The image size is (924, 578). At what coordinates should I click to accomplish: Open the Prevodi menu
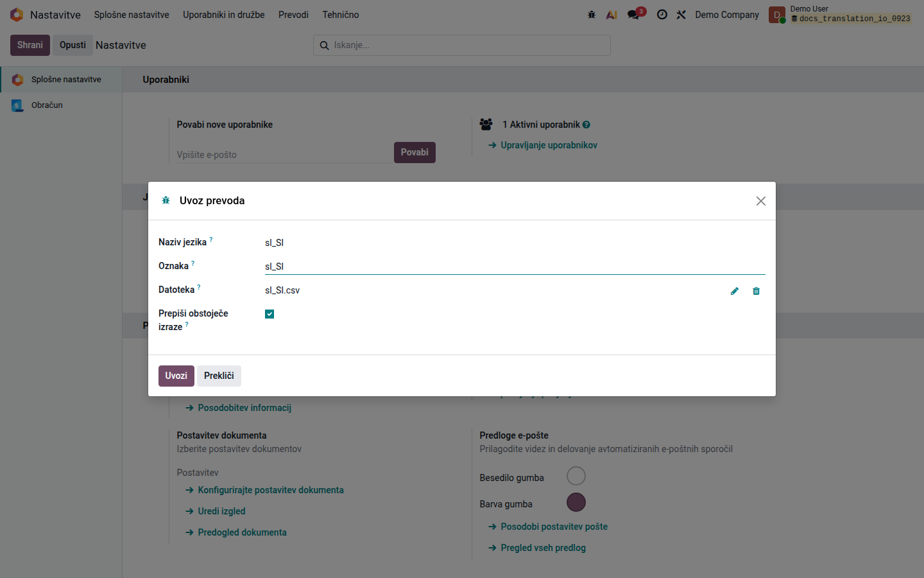tap(293, 15)
